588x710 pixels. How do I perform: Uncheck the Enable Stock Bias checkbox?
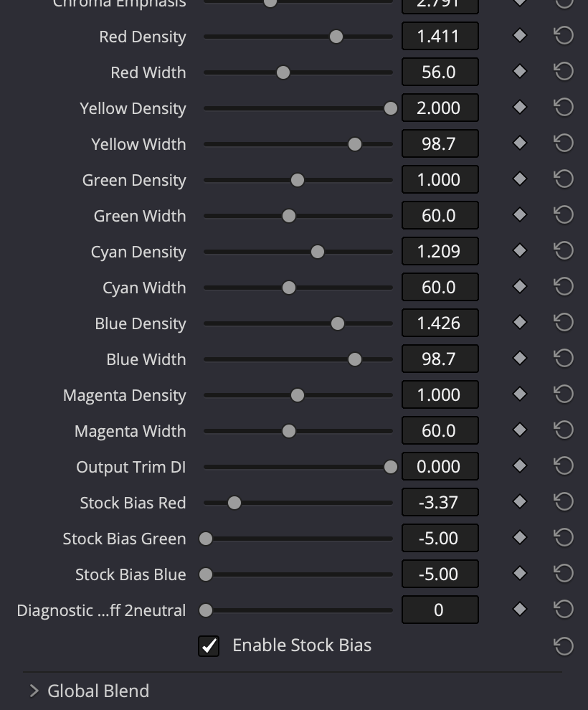pyautogui.click(x=209, y=645)
